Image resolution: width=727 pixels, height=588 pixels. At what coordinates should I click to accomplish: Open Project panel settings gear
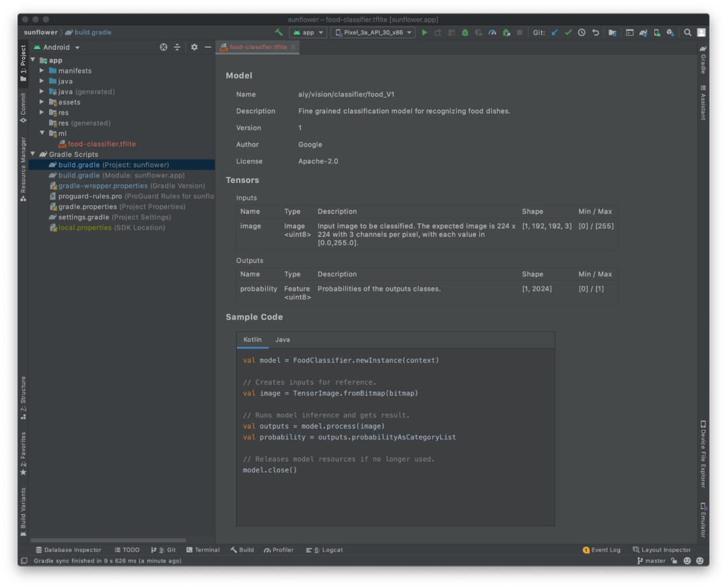coord(194,47)
